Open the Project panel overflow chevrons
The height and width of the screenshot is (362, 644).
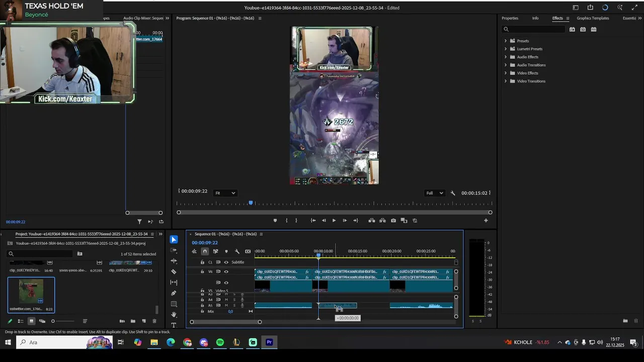pos(160,234)
